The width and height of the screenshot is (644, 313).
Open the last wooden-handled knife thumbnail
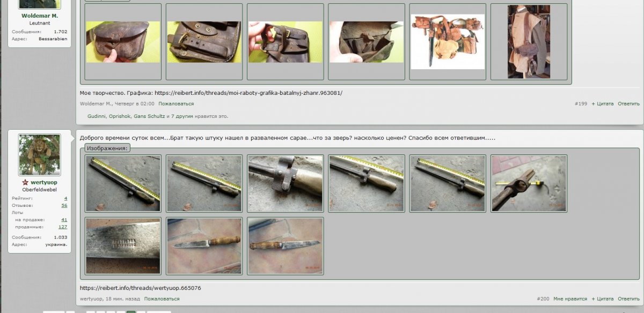pos(286,245)
